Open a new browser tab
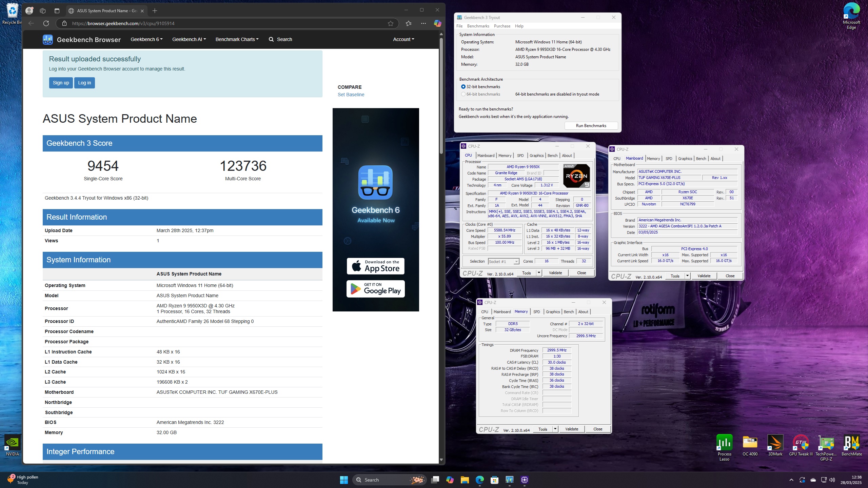The width and height of the screenshot is (868, 488). pos(155,11)
